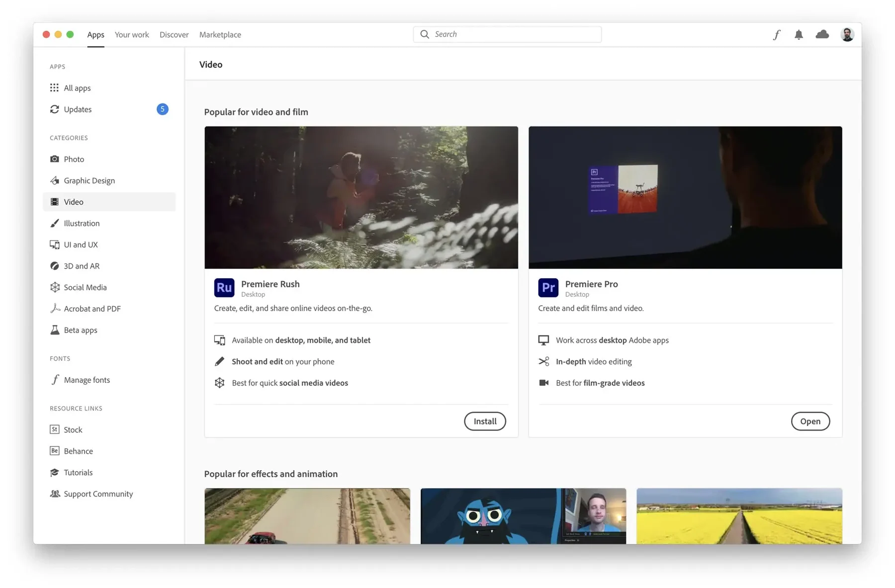The height and width of the screenshot is (588, 895).
Task: Switch to the Your work tab
Action: coord(132,35)
